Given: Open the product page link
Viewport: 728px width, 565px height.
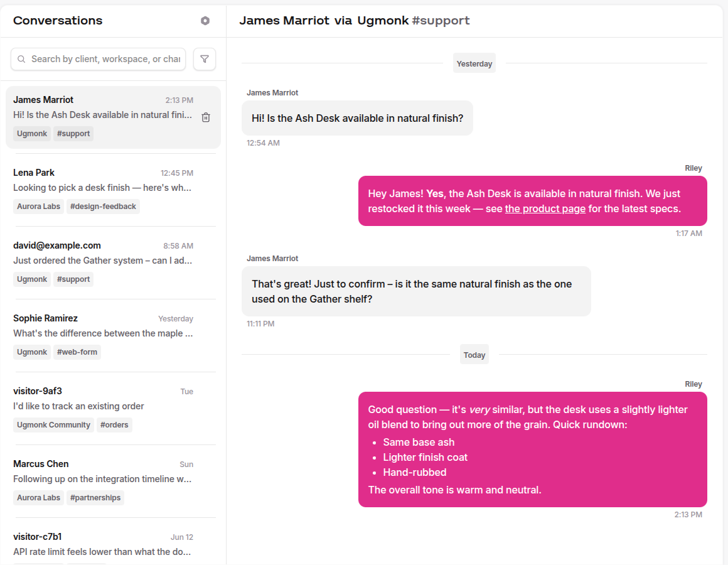Looking at the screenshot, I should [x=545, y=208].
